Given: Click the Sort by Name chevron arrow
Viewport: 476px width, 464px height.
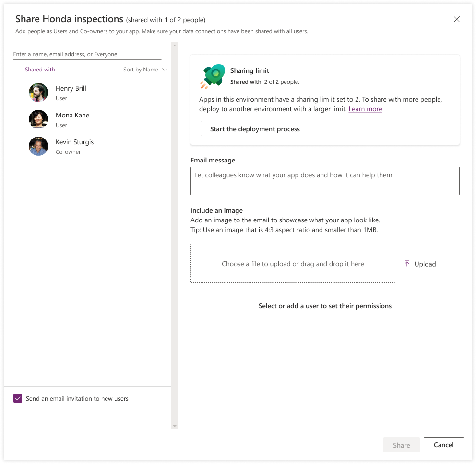Looking at the screenshot, I should (165, 70).
